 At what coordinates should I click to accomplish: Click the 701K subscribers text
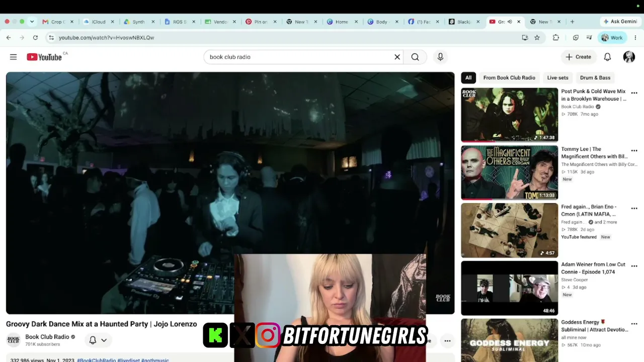pyautogui.click(x=42, y=344)
